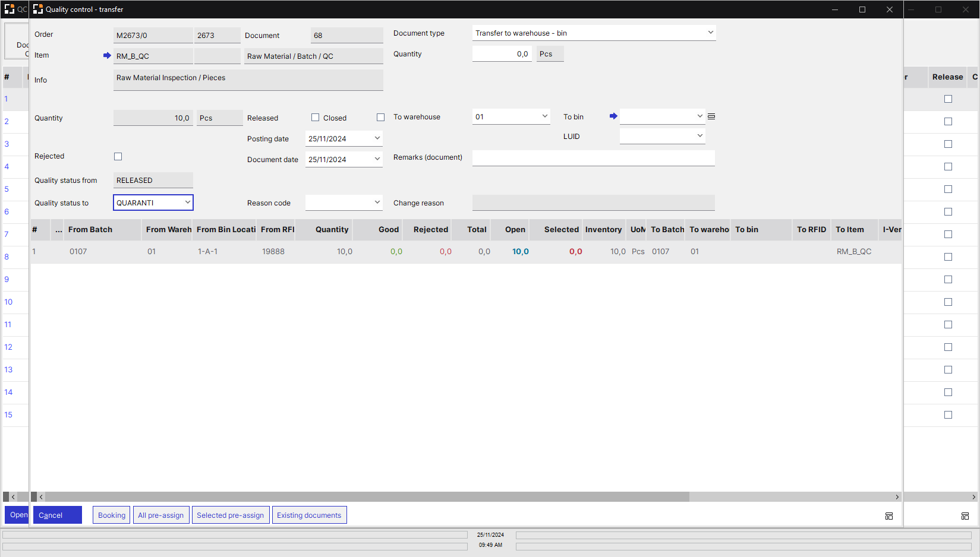Toggle the Release checkbox on the first grid row
Image resolution: width=980 pixels, height=557 pixels.
tap(948, 99)
